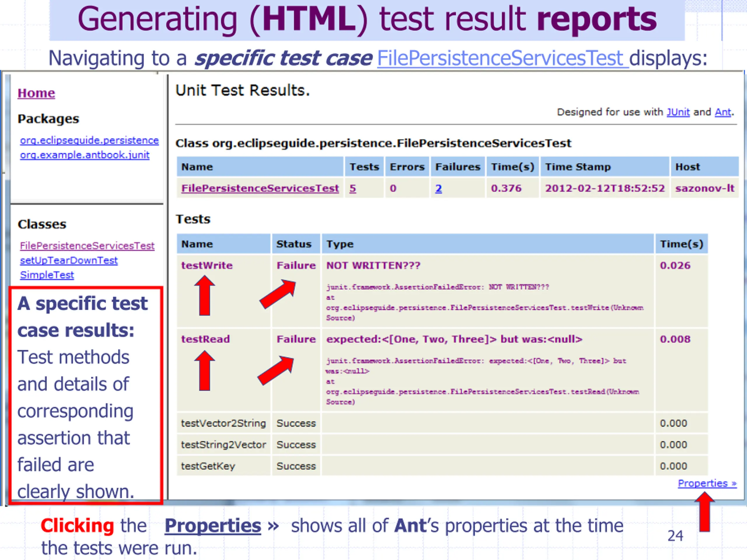This screenshot has width=747, height=560.
Task: Select the testString2Vector row name
Action: click(x=223, y=444)
